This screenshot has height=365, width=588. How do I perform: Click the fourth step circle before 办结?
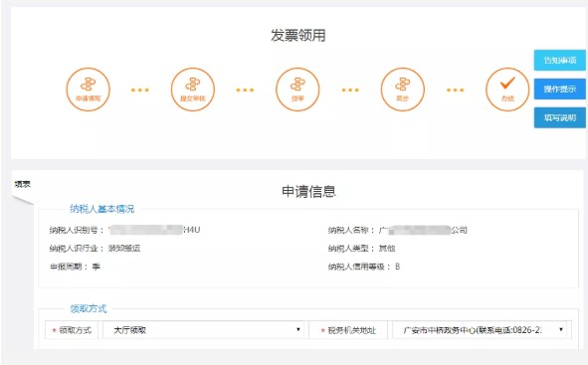pos(403,90)
